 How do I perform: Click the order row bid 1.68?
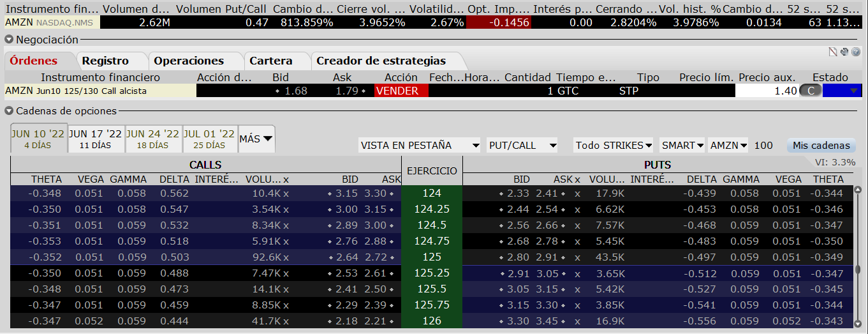click(296, 91)
